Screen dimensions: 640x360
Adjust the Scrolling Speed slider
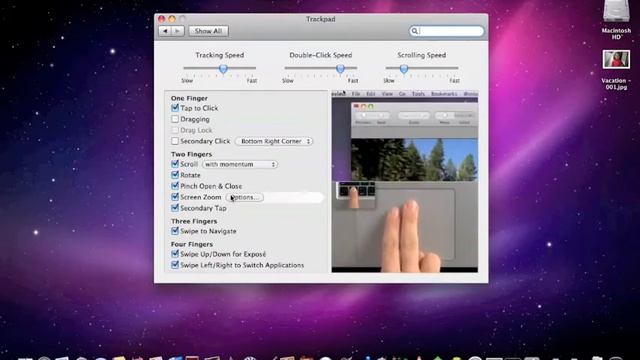404,69
